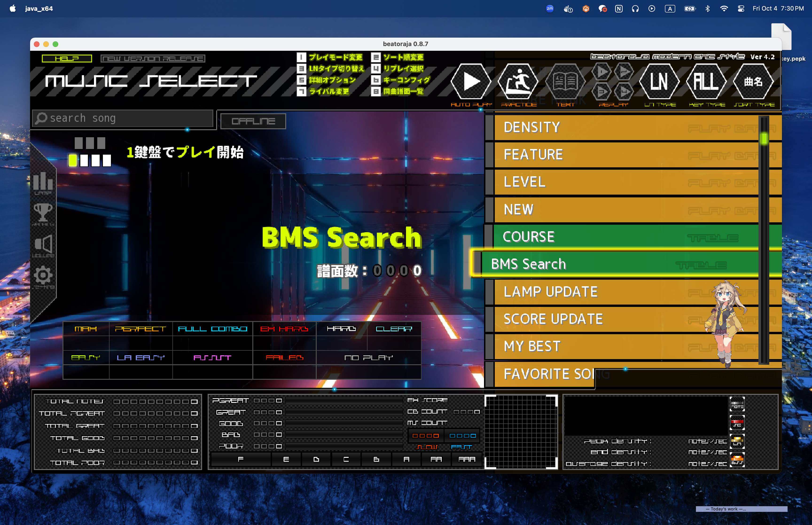Click the Text book icon
The width and height of the screenshot is (812, 525).
(565, 82)
